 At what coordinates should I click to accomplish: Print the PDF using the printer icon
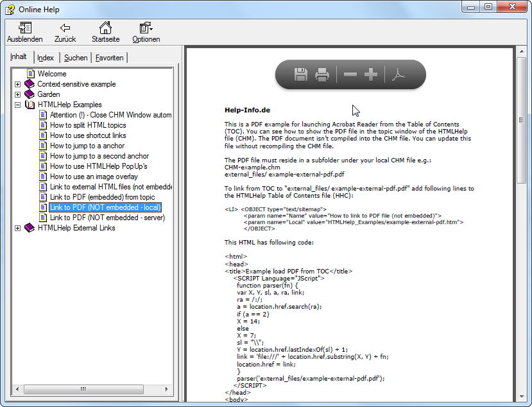coord(322,74)
